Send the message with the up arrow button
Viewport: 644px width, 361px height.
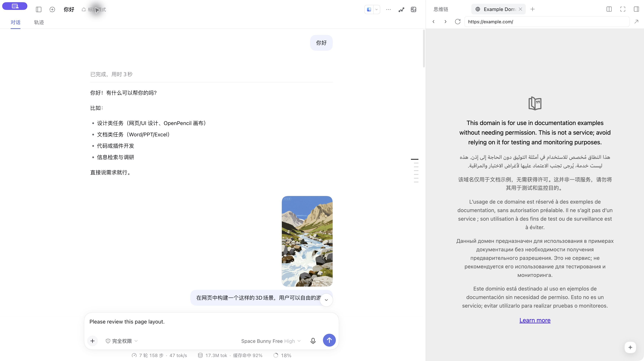pos(329,340)
